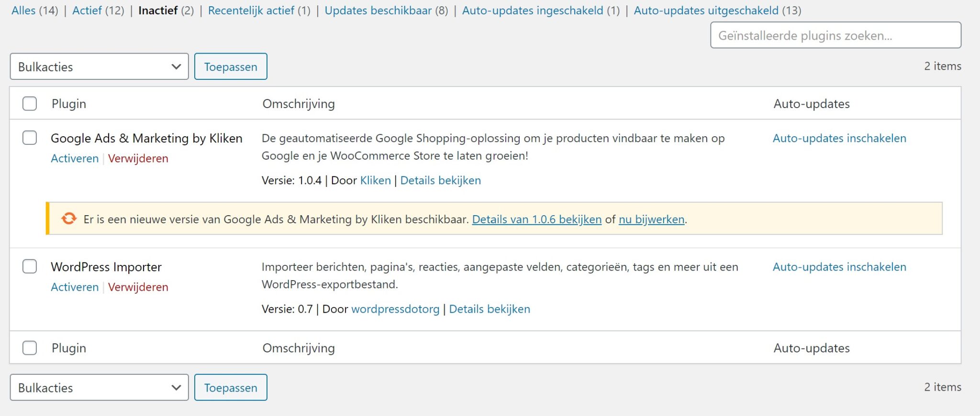Click the Plugin header column label
Image resolution: width=980 pixels, height=416 pixels.
click(69, 104)
